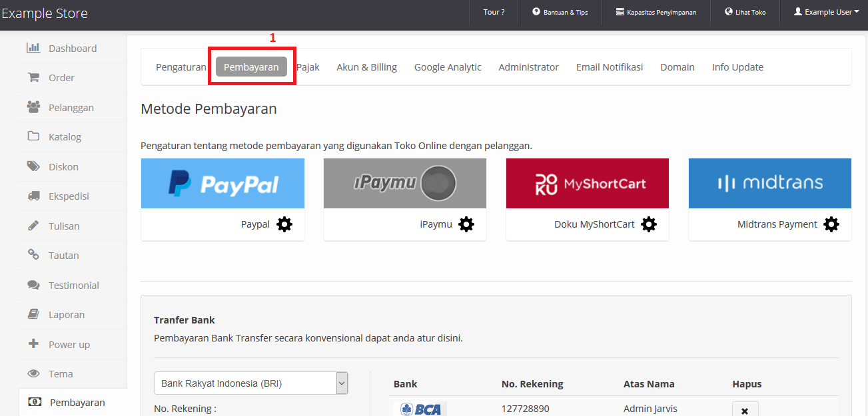Image resolution: width=868 pixels, height=416 pixels.
Task: Select the Tema eye icon
Action: pyautogui.click(x=33, y=373)
